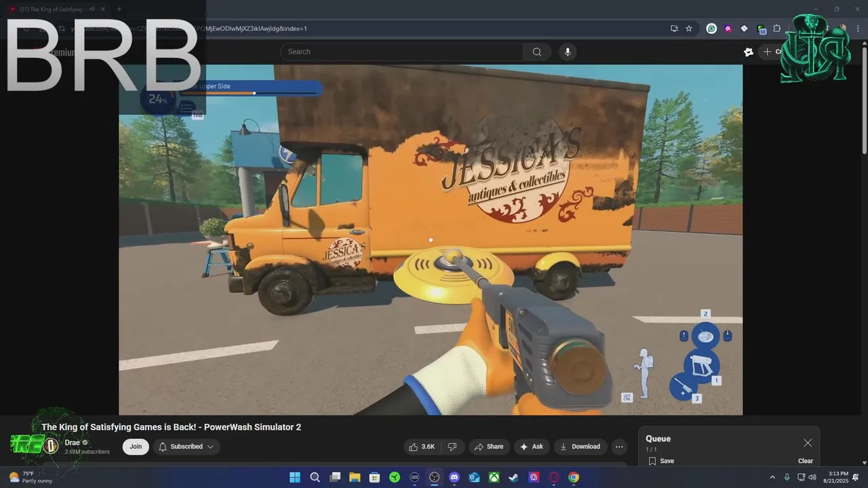
Task: Open Discord from the taskbar
Action: tap(454, 477)
